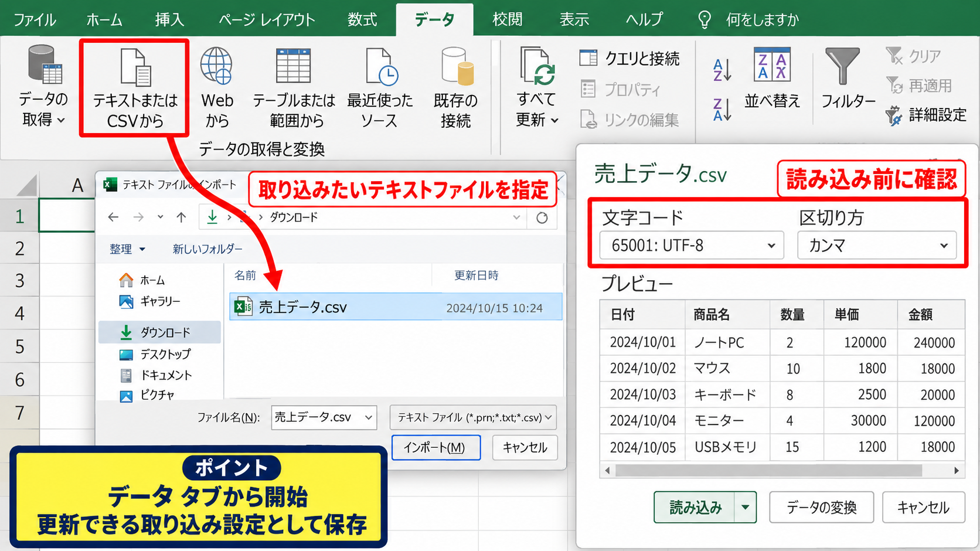Select the 売上データ.csv file row
The height and width of the screenshot is (551, 980).
point(396,307)
